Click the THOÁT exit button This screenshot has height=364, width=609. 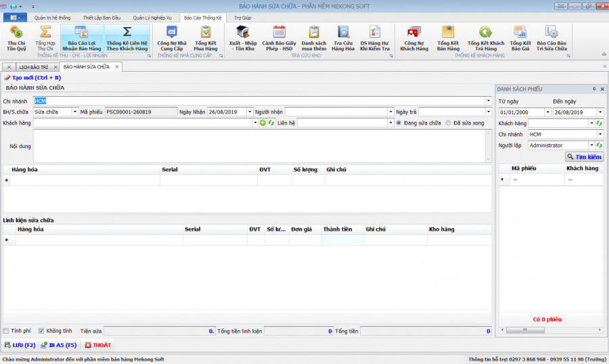pos(98,345)
